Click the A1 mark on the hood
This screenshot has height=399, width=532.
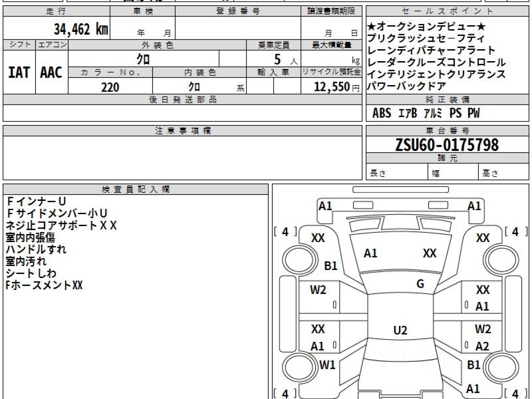(371, 253)
